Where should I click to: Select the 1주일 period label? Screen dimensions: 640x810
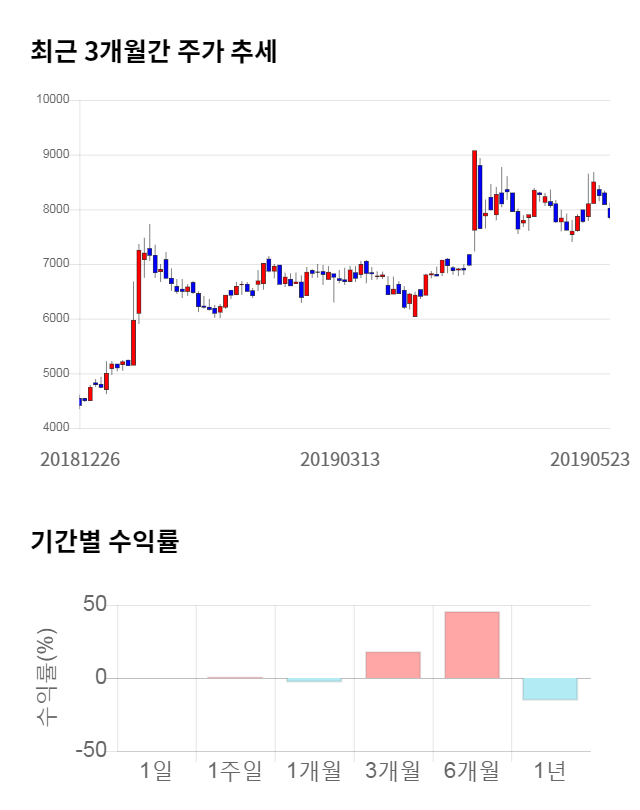point(235,771)
